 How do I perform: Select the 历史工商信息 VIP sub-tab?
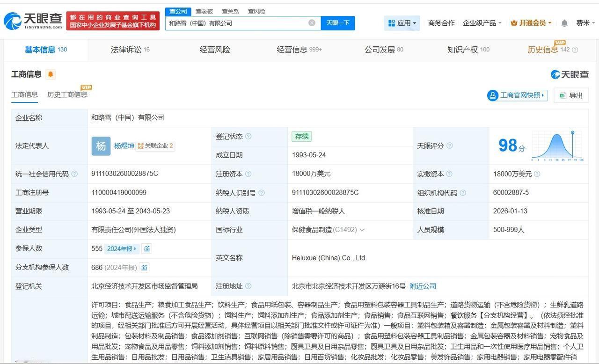pyautogui.click(x=67, y=95)
